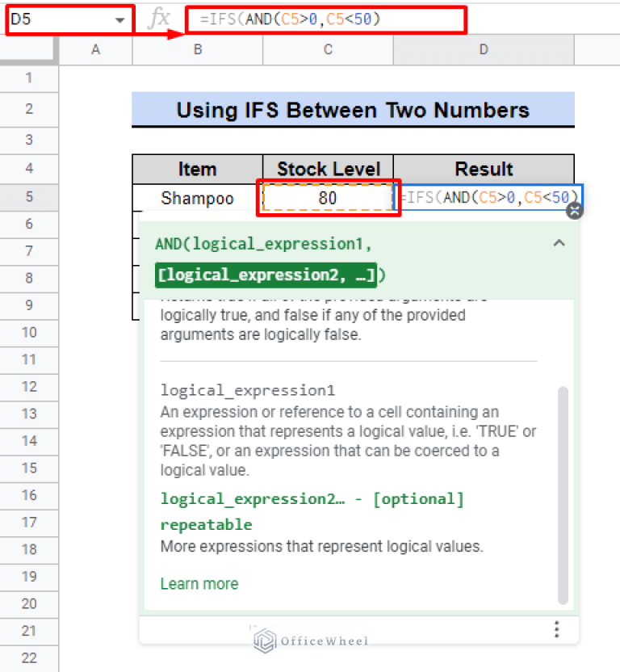Select column C header
620x672 pixels.
click(x=328, y=50)
